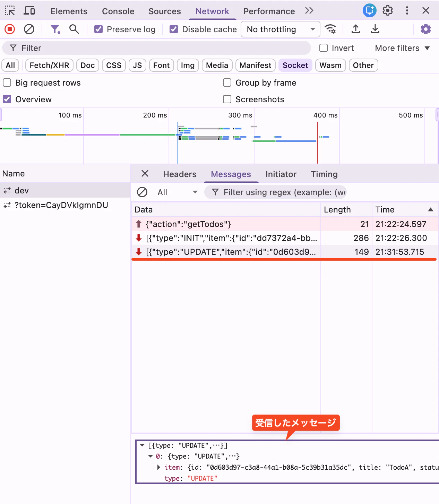The width and height of the screenshot is (439, 504).
Task: Toggle the Preserve log checkbox
Action: (x=98, y=29)
